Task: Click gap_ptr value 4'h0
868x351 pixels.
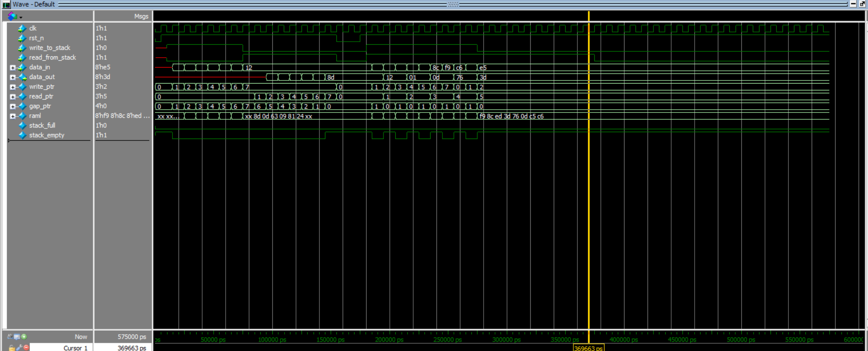Action: (x=101, y=106)
